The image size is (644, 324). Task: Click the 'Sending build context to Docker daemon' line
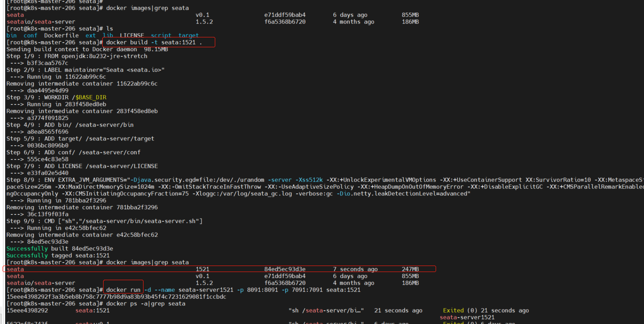(87, 49)
